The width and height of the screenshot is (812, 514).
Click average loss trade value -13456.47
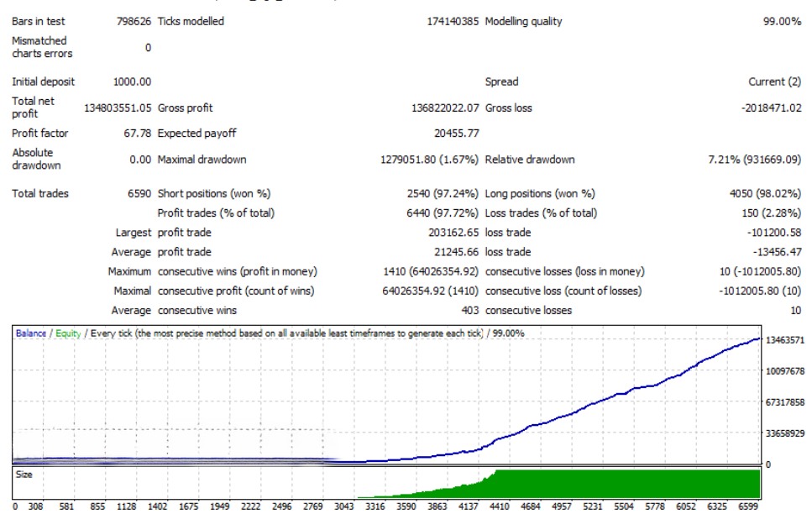pyautogui.click(x=778, y=252)
